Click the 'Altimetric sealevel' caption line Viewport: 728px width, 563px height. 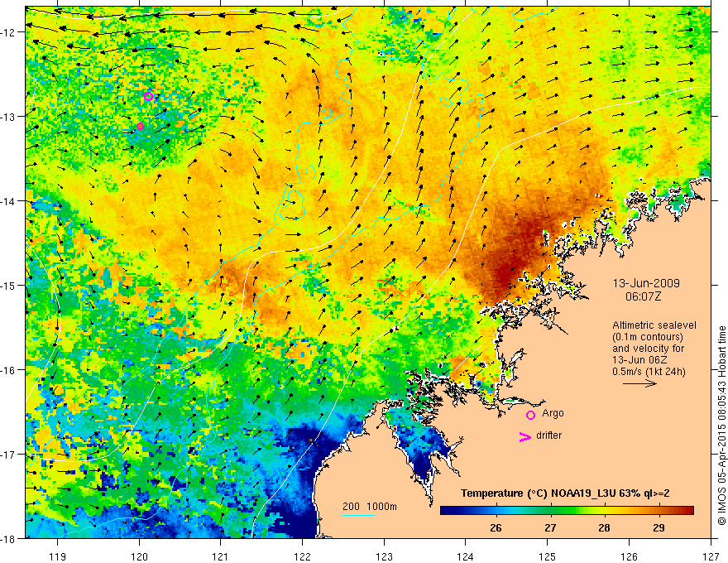654,325
